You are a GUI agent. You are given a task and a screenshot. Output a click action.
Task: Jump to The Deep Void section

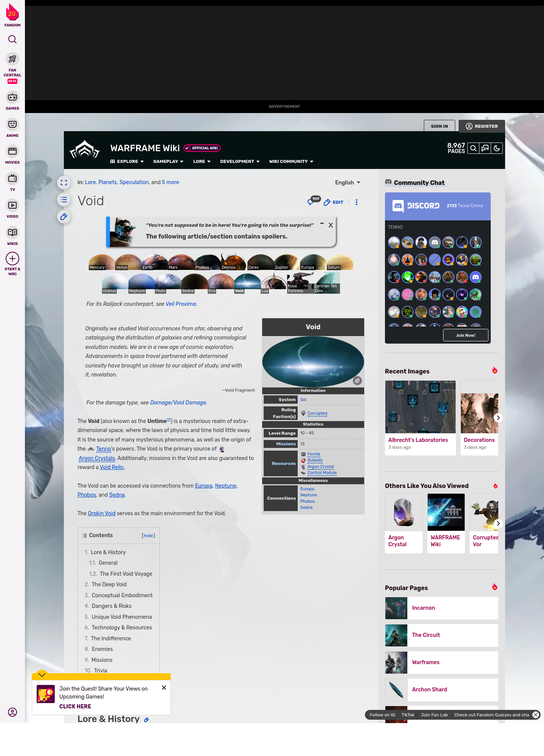click(x=109, y=584)
